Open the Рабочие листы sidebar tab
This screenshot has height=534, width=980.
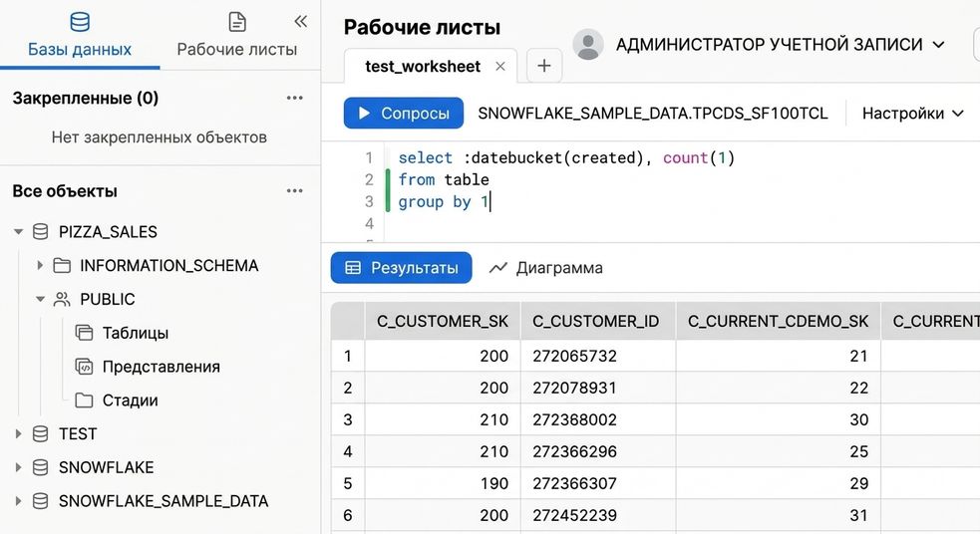point(237,35)
